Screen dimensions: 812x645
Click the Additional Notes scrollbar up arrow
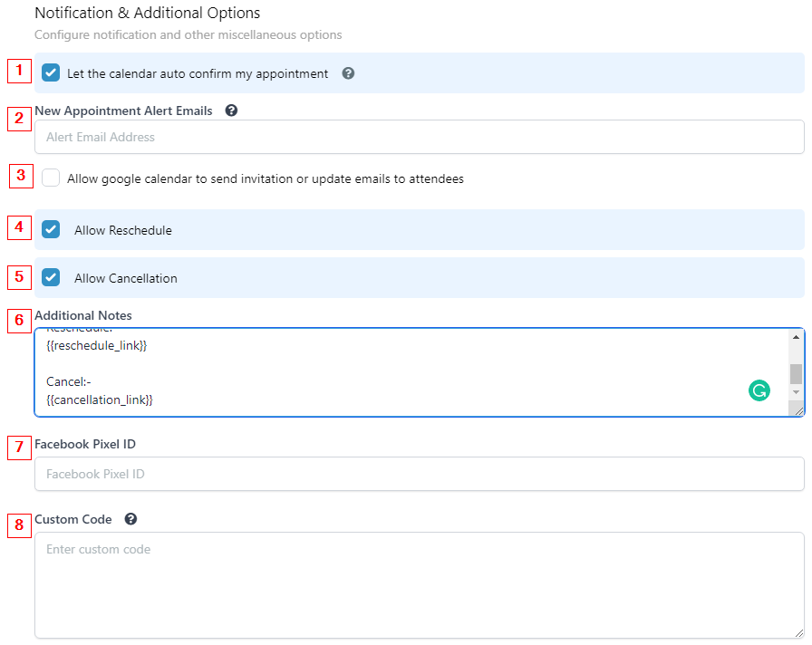[796, 337]
